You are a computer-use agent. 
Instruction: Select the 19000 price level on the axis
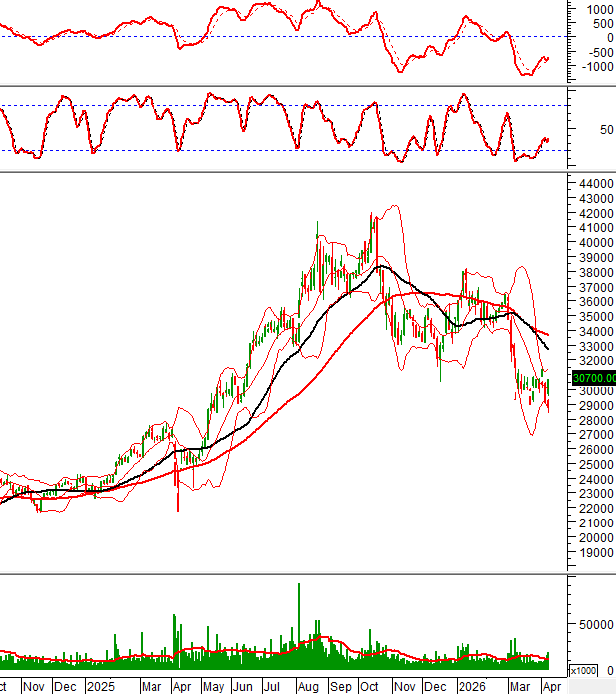[594, 552]
